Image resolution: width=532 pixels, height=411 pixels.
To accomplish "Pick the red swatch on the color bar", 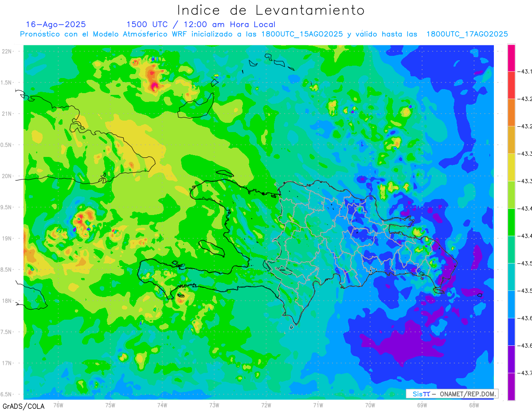I will pos(511,85).
